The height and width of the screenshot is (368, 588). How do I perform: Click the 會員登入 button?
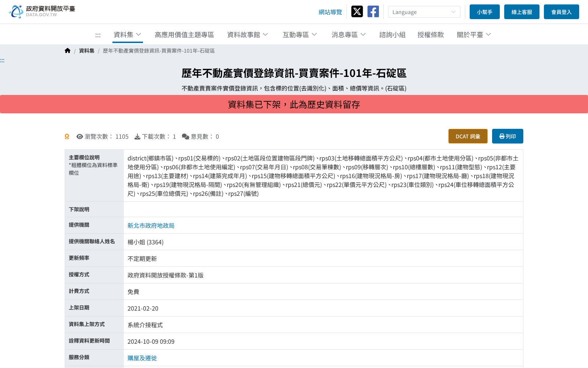click(x=562, y=12)
